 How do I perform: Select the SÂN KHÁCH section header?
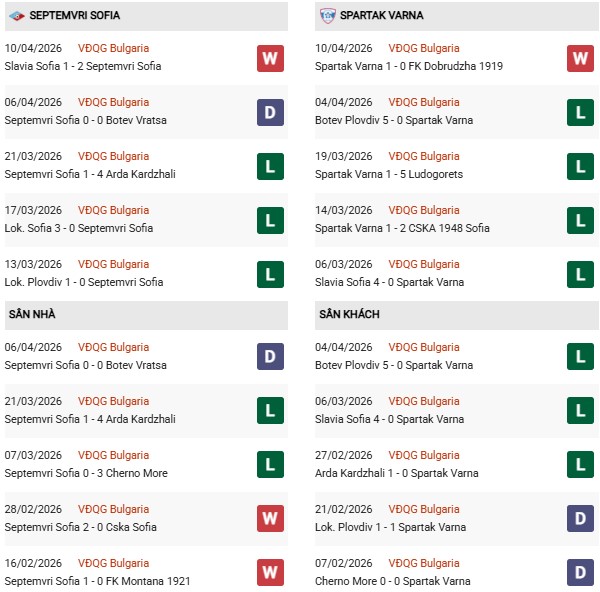tap(351, 314)
